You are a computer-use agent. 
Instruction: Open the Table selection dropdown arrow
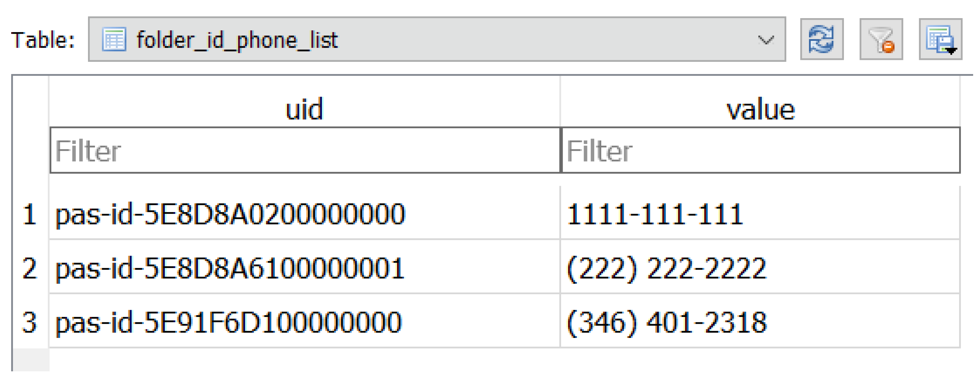(766, 40)
